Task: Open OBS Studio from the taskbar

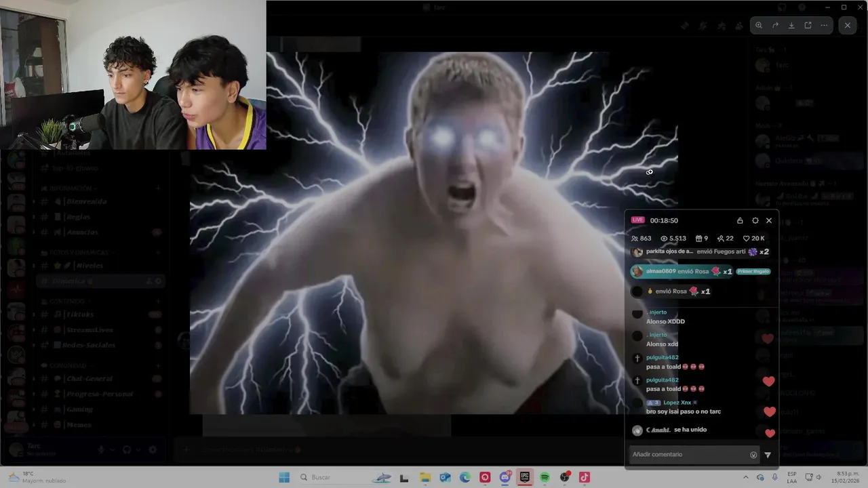Action: pos(565,477)
